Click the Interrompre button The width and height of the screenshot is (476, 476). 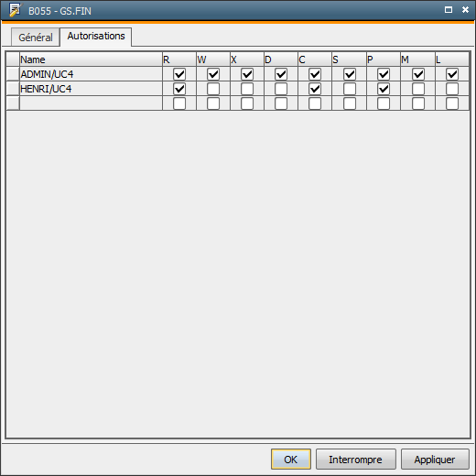click(x=355, y=459)
